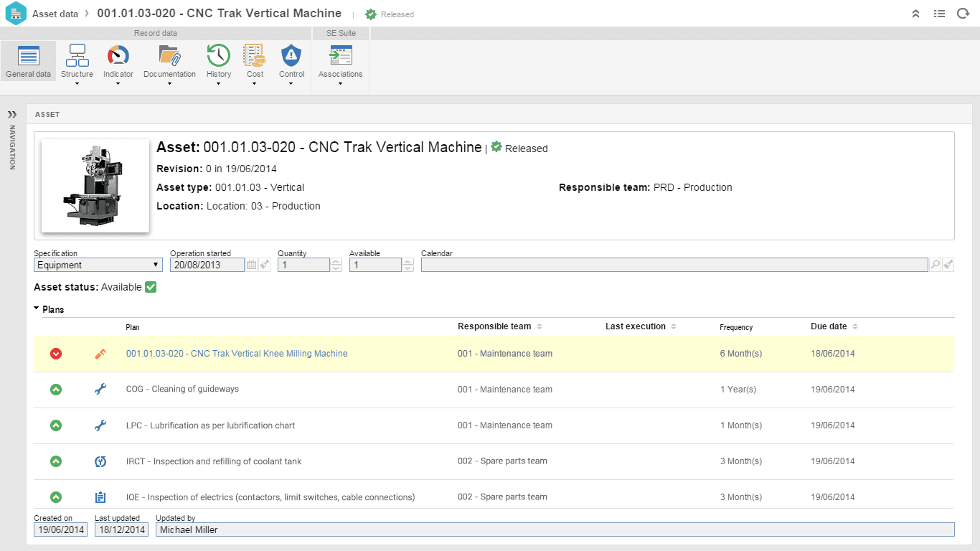
Task: Click wrench icon for COG row
Action: pyautogui.click(x=100, y=390)
